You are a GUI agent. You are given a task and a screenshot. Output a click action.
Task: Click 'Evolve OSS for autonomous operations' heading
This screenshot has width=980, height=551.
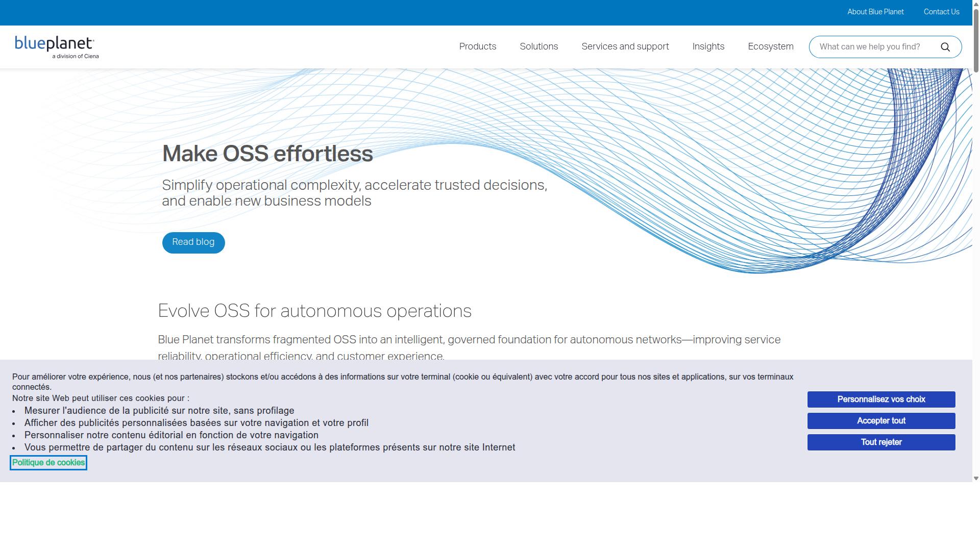pos(314,311)
